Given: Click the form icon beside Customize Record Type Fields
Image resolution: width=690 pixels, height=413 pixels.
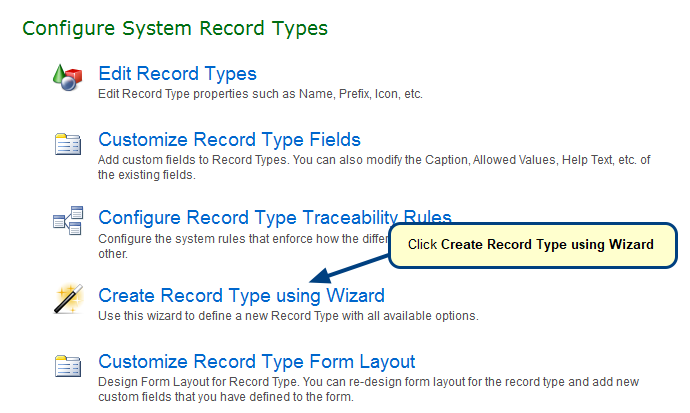Looking at the screenshot, I should click(x=68, y=144).
